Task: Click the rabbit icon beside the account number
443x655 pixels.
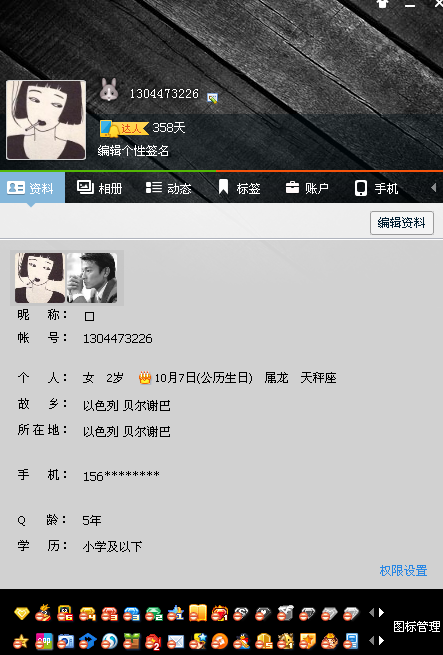Action: (x=109, y=90)
